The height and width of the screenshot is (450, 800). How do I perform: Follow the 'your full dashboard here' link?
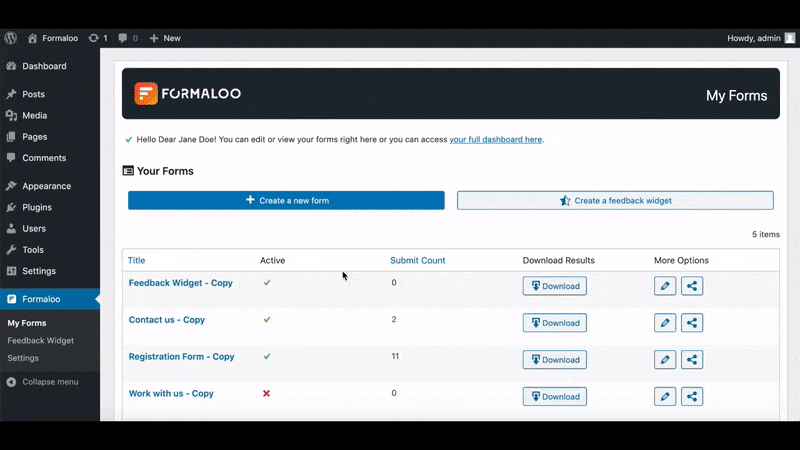(495, 139)
